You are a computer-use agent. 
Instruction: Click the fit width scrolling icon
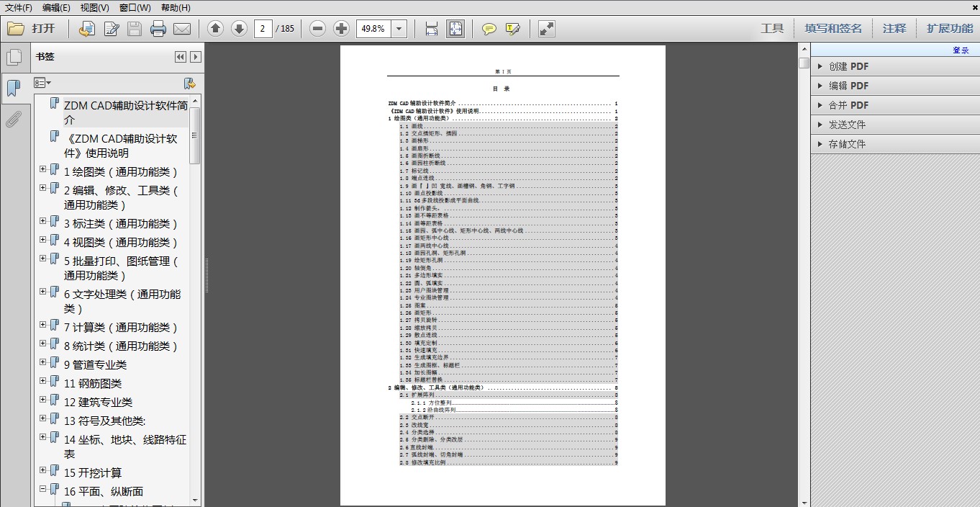click(432, 29)
